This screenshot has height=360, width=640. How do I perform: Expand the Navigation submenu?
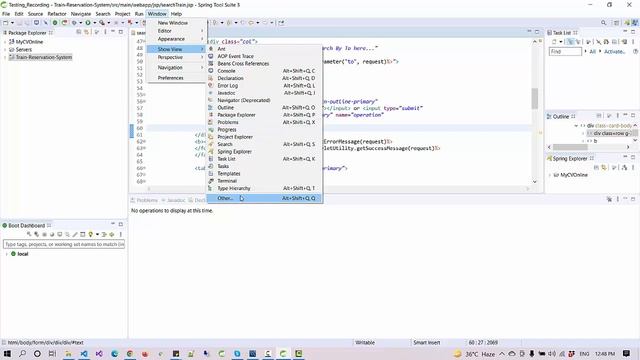(176, 68)
